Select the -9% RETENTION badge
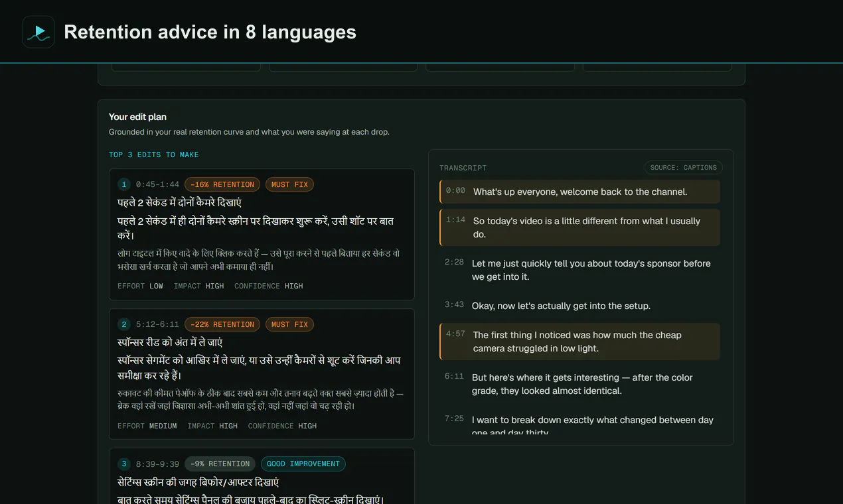Viewport: 843px width, 504px height. (220, 464)
